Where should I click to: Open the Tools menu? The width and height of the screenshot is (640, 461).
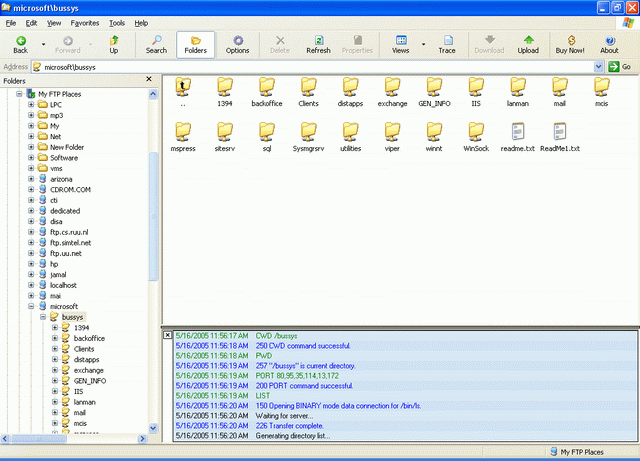pyautogui.click(x=117, y=22)
